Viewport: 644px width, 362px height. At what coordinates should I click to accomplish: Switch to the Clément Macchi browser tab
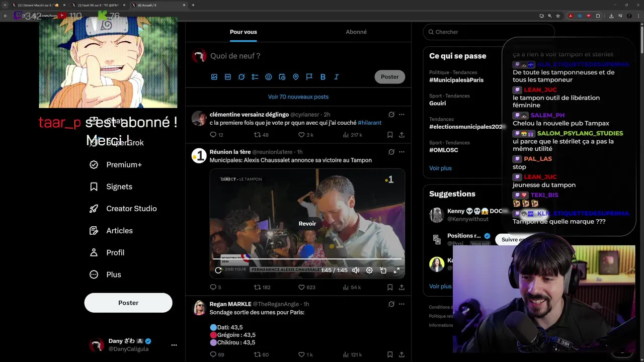click(x=38, y=5)
